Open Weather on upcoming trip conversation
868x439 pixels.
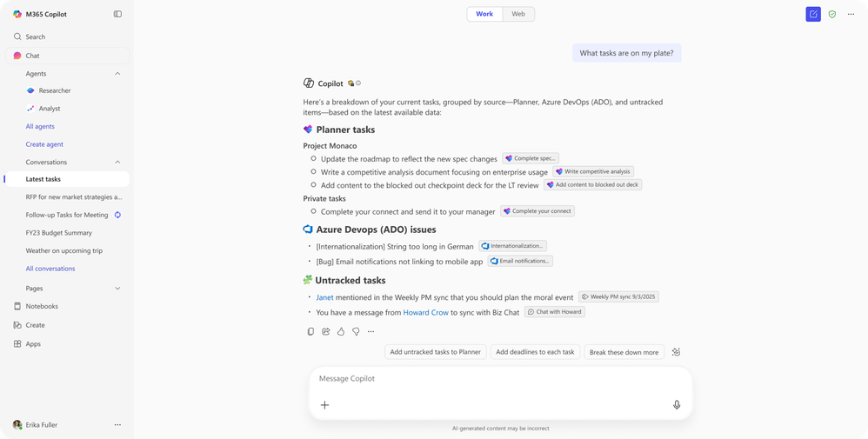click(63, 250)
